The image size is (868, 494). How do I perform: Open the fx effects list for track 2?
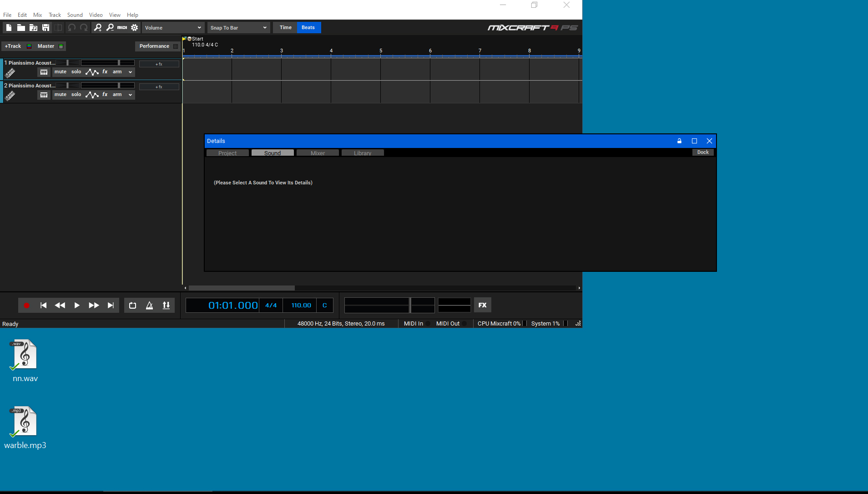105,95
